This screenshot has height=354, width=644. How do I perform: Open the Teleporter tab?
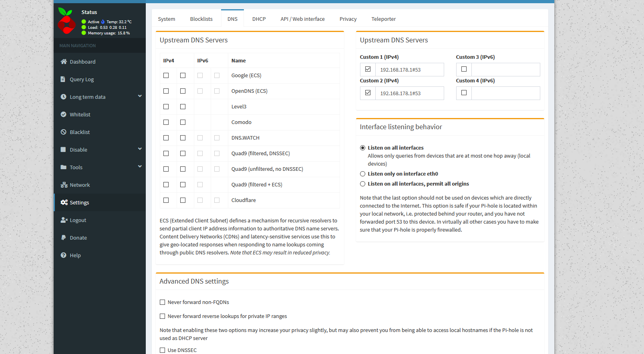coord(384,19)
